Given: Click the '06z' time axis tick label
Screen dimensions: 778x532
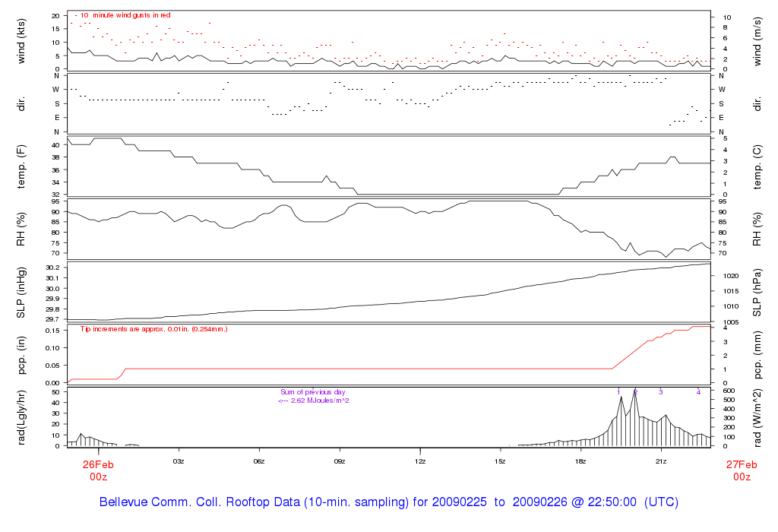Looking at the screenshot, I should (259, 461).
